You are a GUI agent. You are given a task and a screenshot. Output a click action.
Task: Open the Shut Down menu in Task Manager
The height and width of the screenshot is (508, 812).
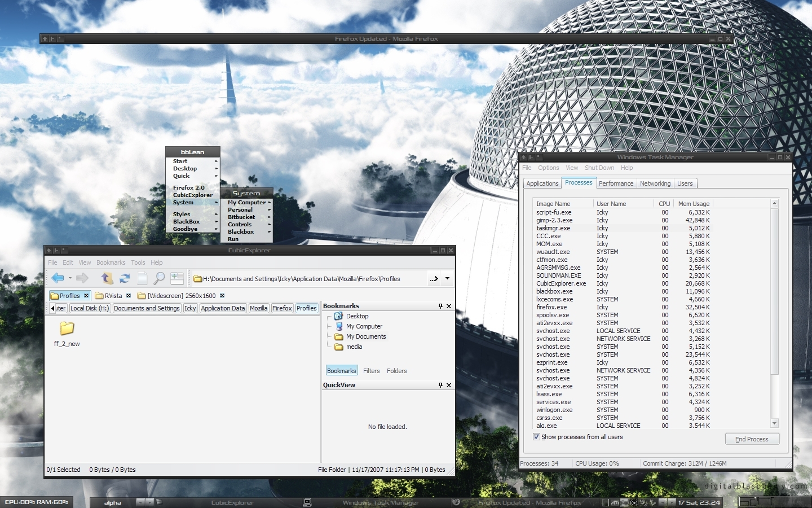click(599, 168)
